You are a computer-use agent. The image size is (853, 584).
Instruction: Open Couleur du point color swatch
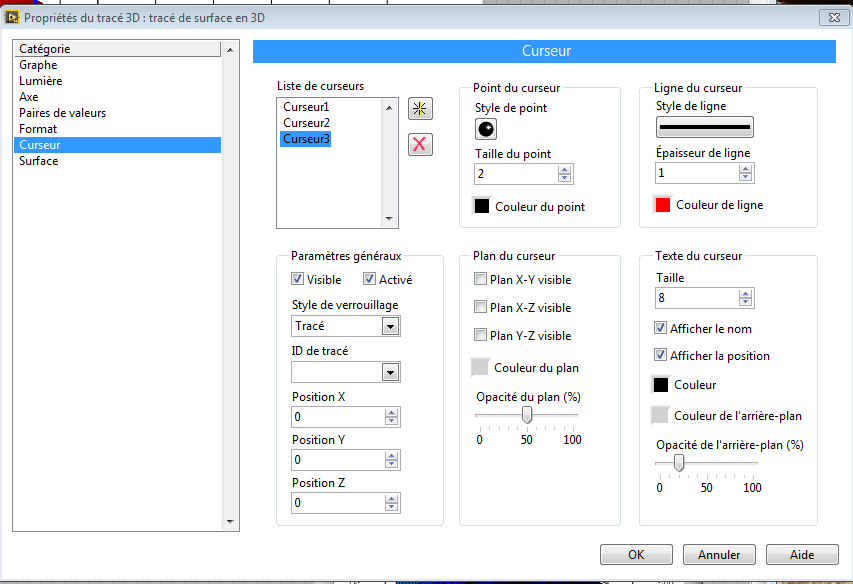(481, 206)
